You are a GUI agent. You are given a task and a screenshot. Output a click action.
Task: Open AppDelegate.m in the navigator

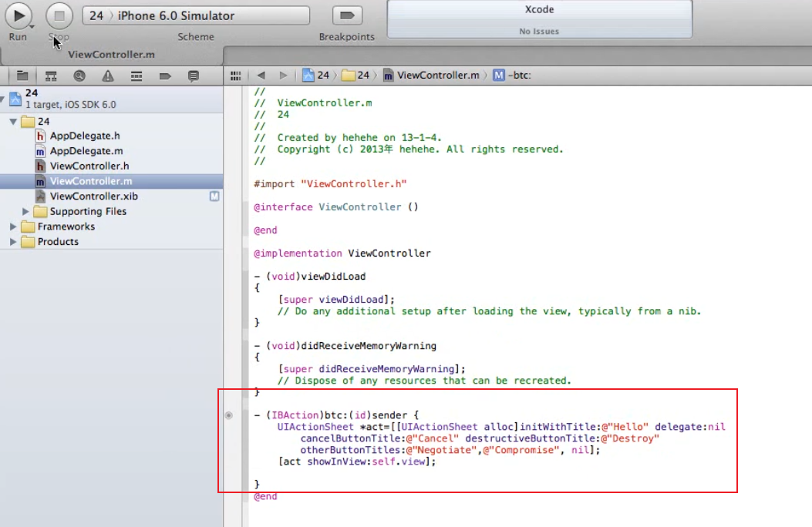[x=86, y=151]
